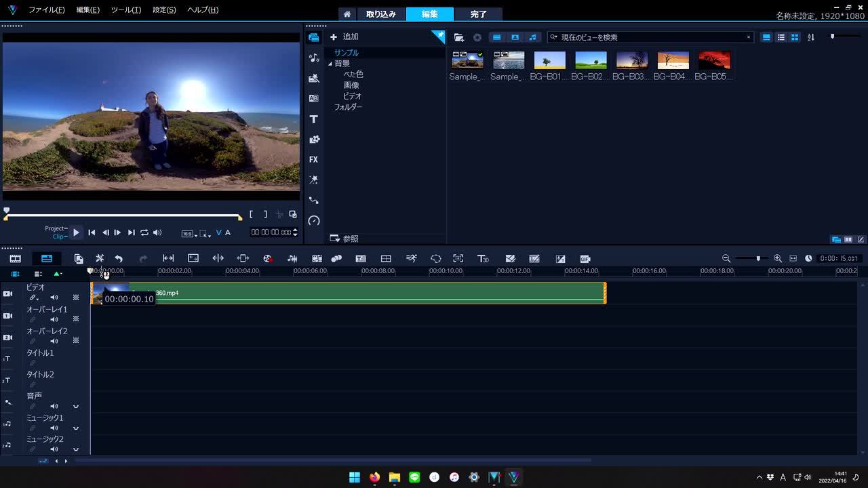
Task: Adjust the timeline zoom slider
Action: click(x=751, y=258)
